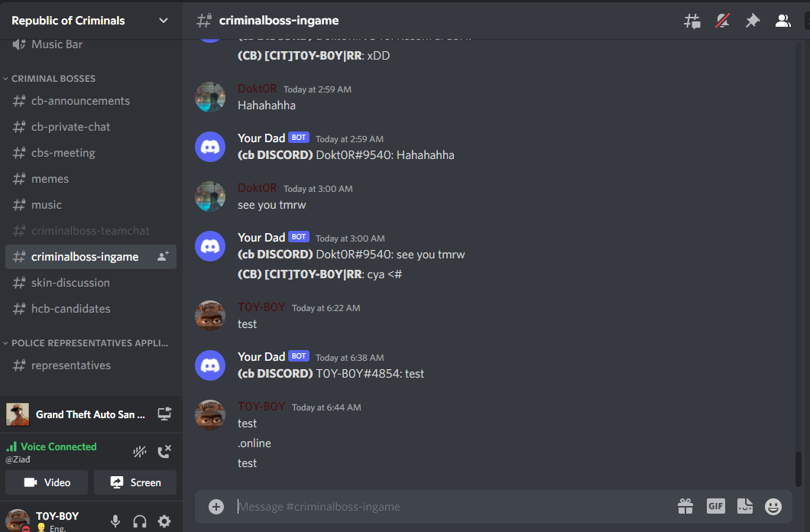This screenshot has width=810, height=532.
Task: Toggle headphones deafen button
Action: pyautogui.click(x=140, y=521)
